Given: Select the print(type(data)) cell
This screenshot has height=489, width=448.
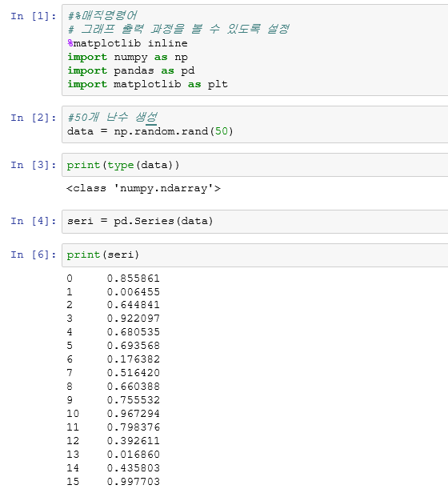Looking at the screenshot, I should click(x=254, y=165).
